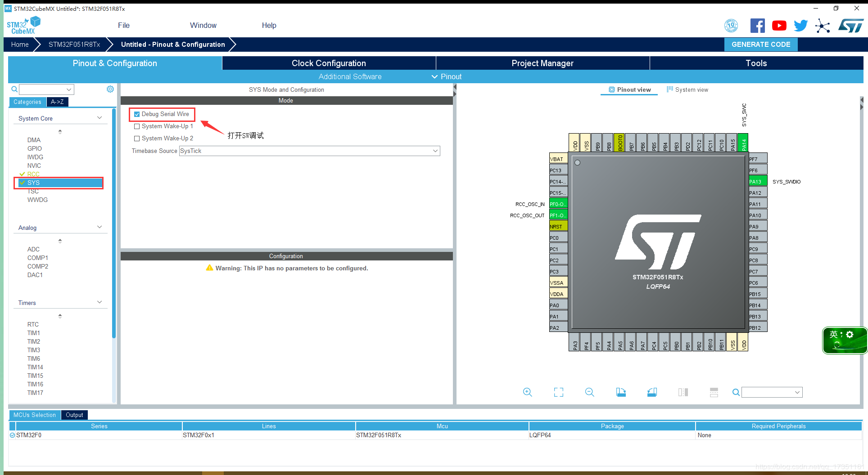This screenshot has width=868, height=475.
Task: Rotate the chip view clockwise
Action: coord(620,392)
